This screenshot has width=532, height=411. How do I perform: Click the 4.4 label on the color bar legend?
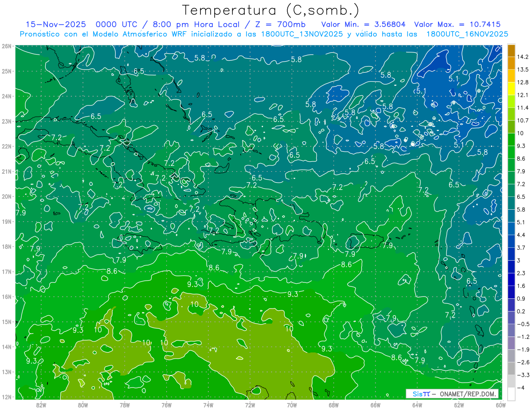click(521, 235)
